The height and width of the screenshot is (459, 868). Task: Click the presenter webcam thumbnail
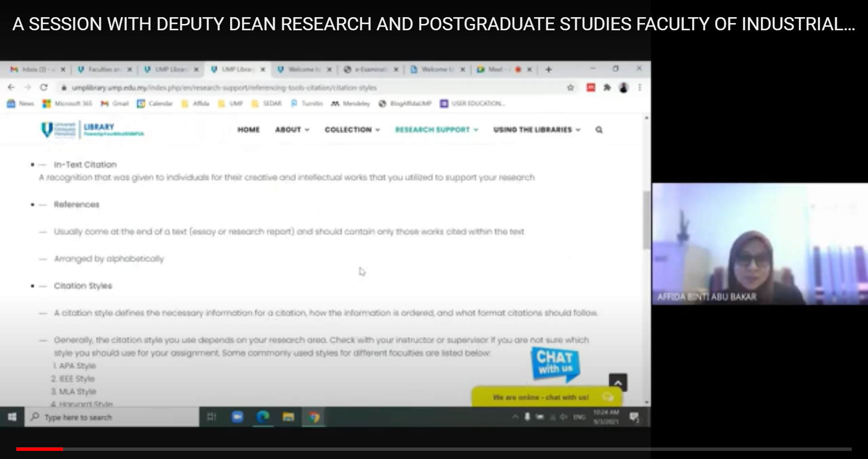759,244
